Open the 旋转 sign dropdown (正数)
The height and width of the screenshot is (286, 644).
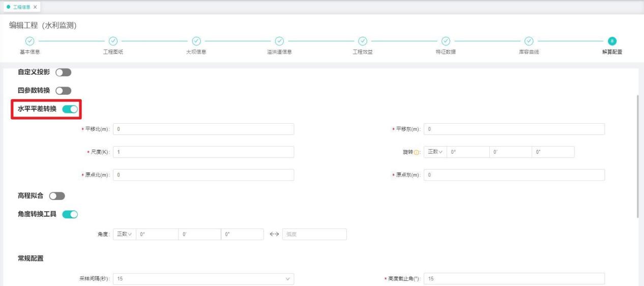pos(434,152)
